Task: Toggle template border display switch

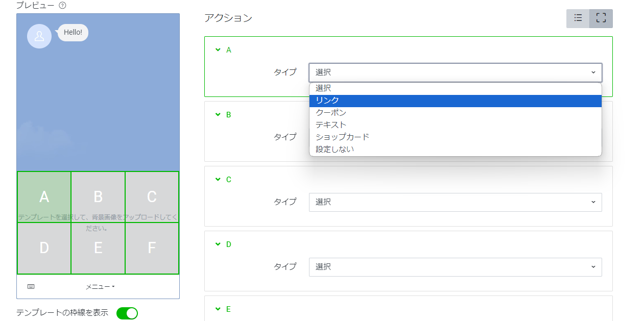Action: pyautogui.click(x=127, y=313)
